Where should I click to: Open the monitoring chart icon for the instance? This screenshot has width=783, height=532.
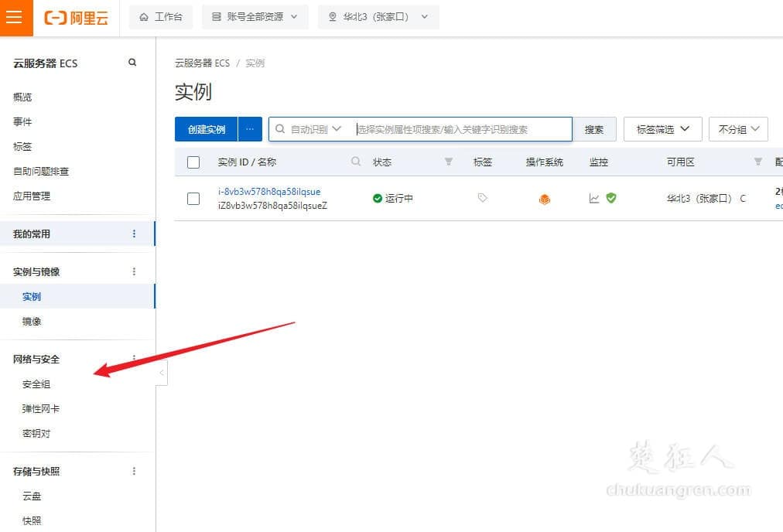(594, 199)
